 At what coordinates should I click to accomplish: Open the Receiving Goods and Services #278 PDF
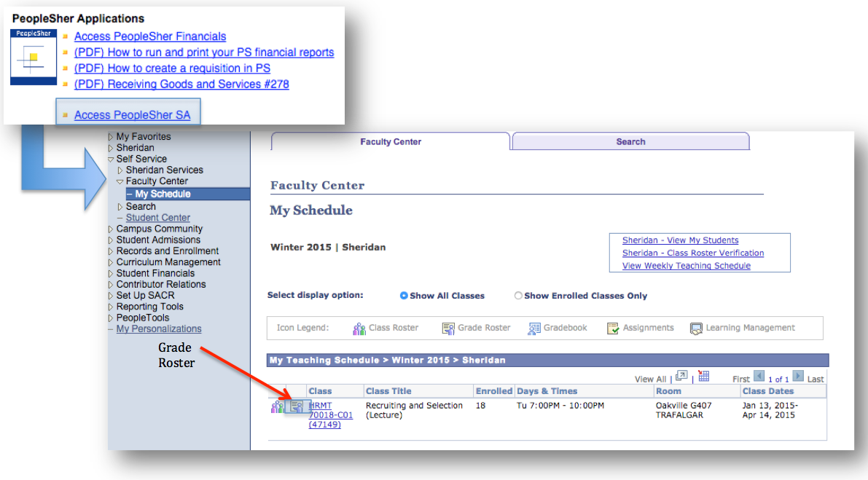(x=181, y=84)
